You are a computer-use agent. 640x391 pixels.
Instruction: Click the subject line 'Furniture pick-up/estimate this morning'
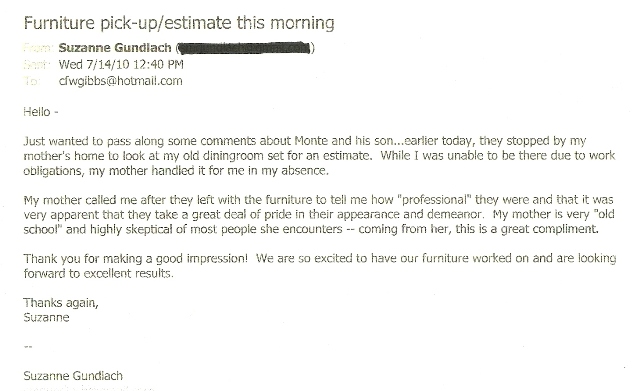coord(179,23)
